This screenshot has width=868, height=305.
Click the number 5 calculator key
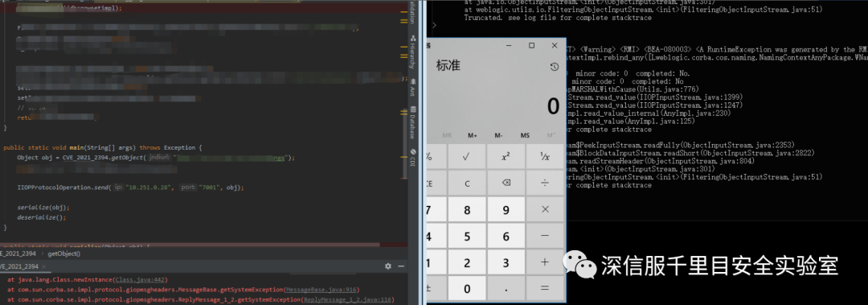pos(467,237)
